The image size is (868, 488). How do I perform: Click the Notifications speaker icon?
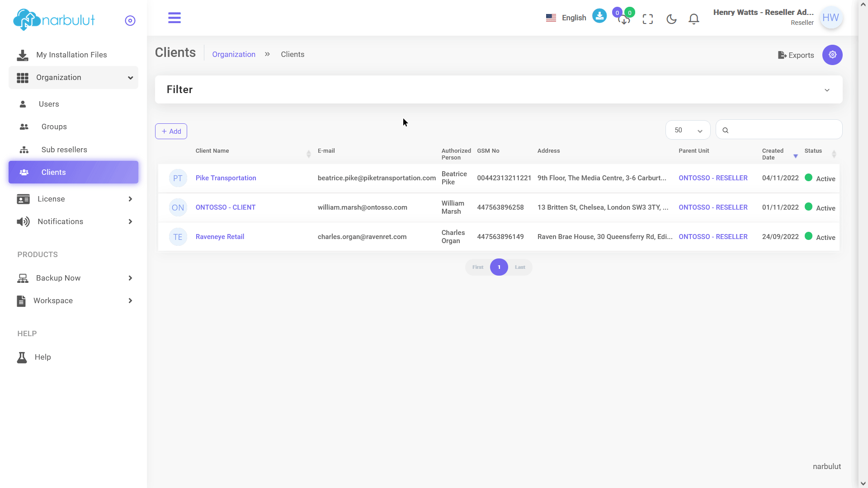(x=23, y=221)
